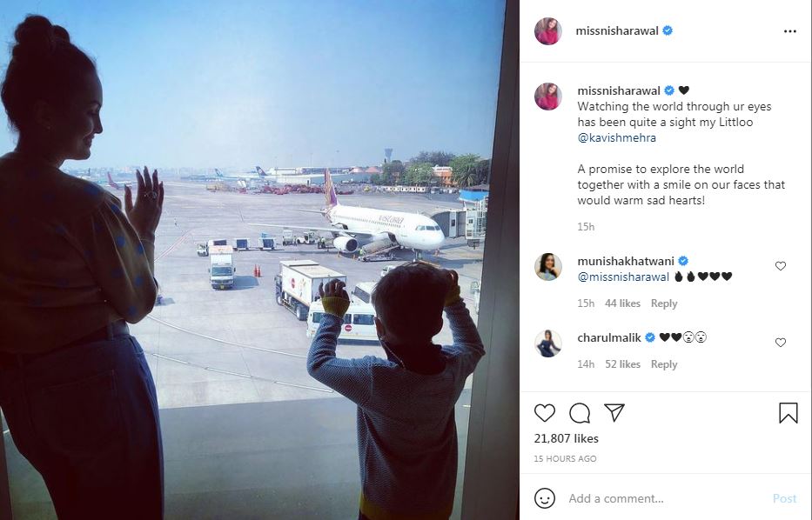
Task: Save post with the bookmark icon
Action: pyautogui.click(x=789, y=413)
